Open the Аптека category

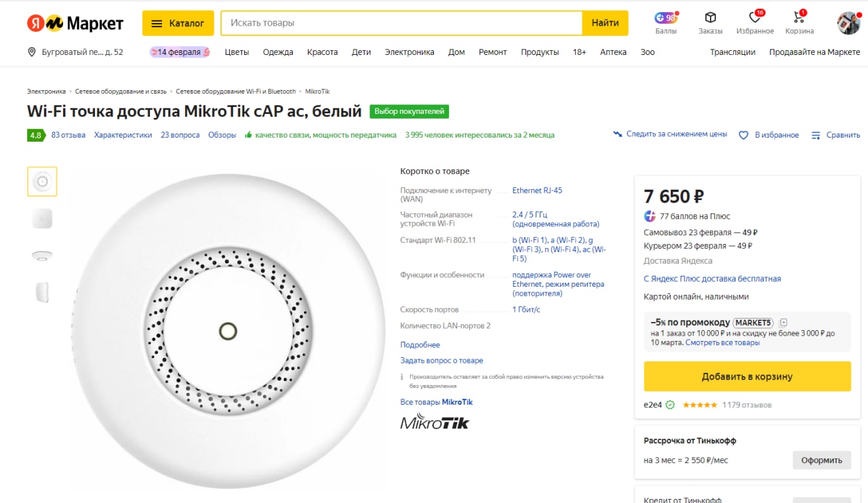(x=613, y=52)
